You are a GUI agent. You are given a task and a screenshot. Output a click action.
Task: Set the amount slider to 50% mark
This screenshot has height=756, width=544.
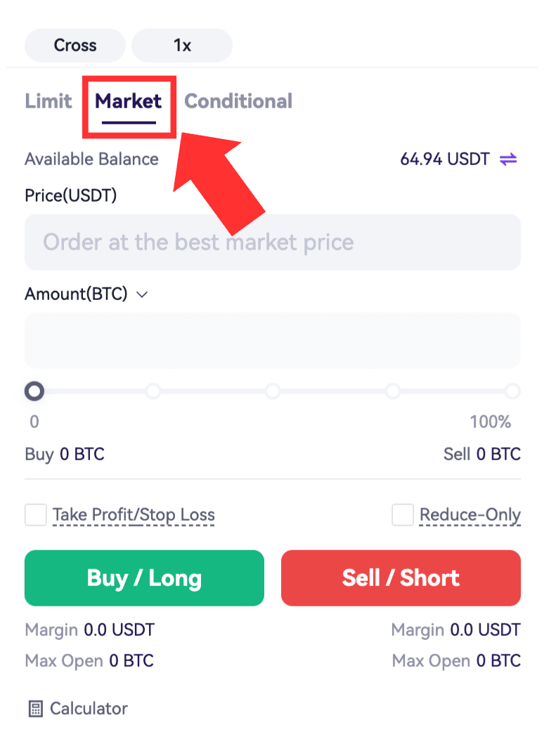[273, 391]
